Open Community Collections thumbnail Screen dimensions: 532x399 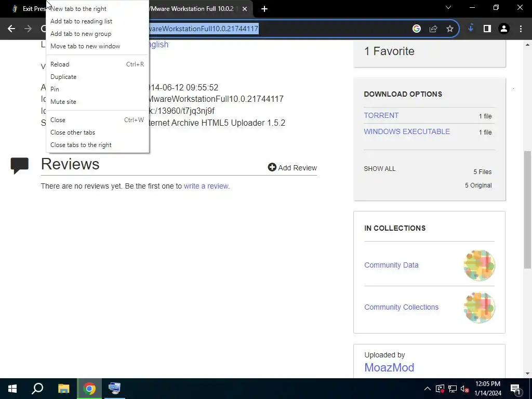coord(479,307)
